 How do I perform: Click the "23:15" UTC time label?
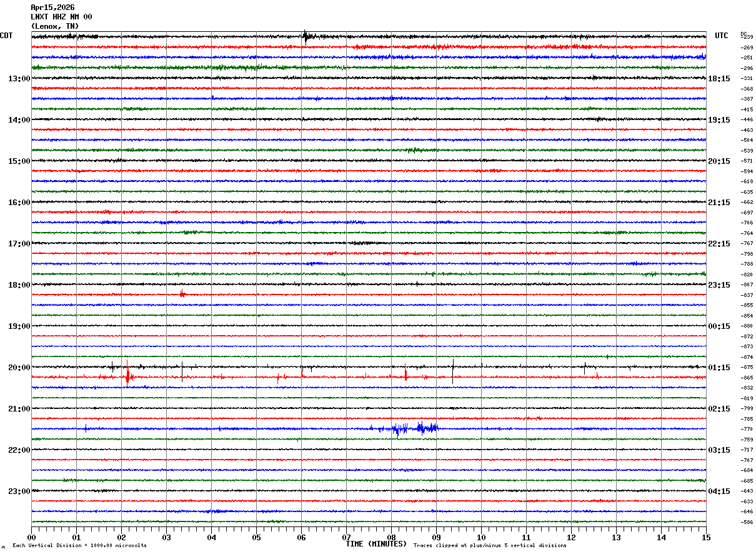coord(719,285)
